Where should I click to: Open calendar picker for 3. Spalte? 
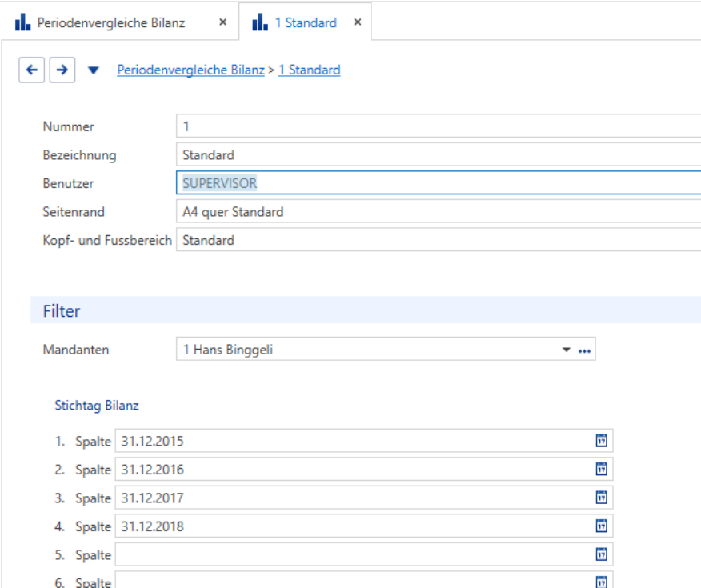(601, 498)
